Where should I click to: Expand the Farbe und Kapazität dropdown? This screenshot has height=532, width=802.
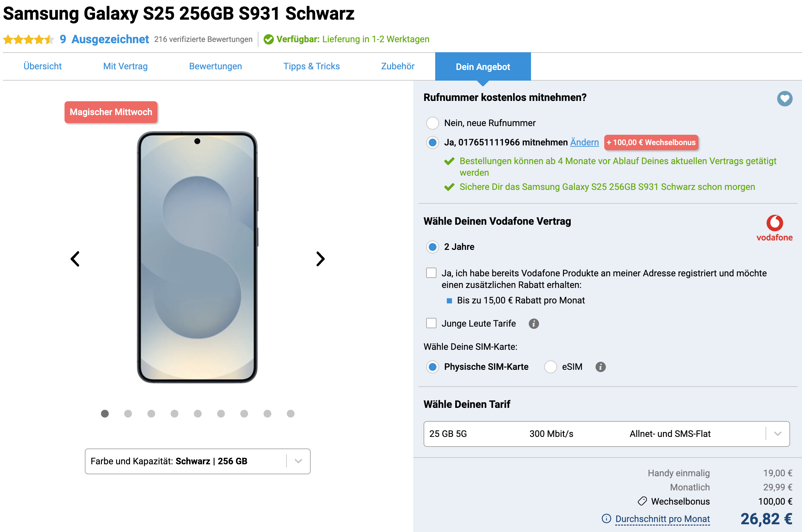click(197, 461)
